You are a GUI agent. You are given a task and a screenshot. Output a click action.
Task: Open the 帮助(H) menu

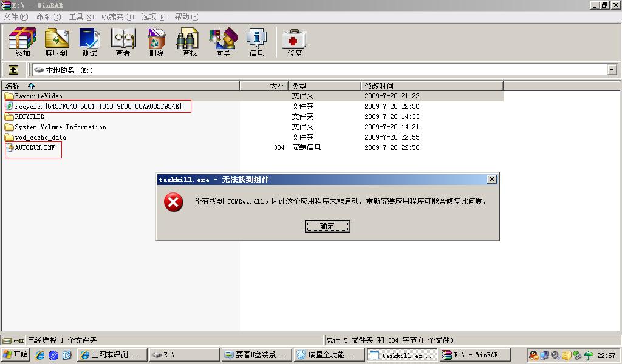pyautogui.click(x=187, y=16)
